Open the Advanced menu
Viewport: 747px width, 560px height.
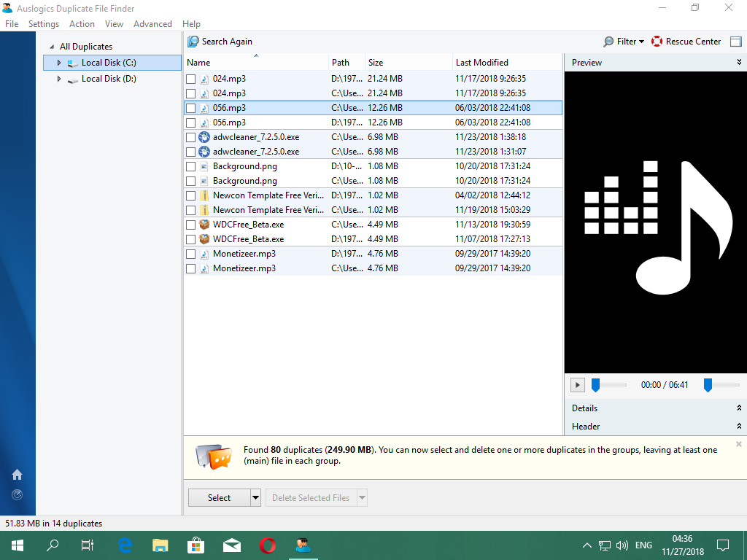tap(152, 24)
